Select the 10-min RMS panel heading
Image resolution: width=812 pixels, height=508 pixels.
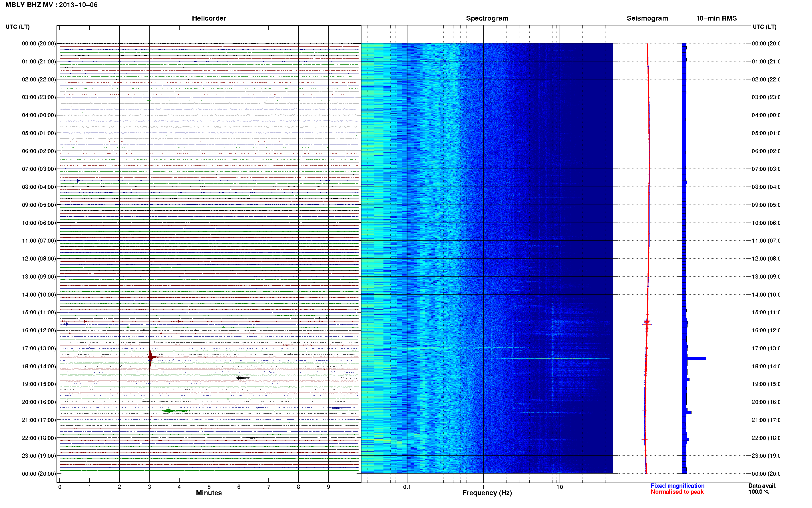point(716,18)
